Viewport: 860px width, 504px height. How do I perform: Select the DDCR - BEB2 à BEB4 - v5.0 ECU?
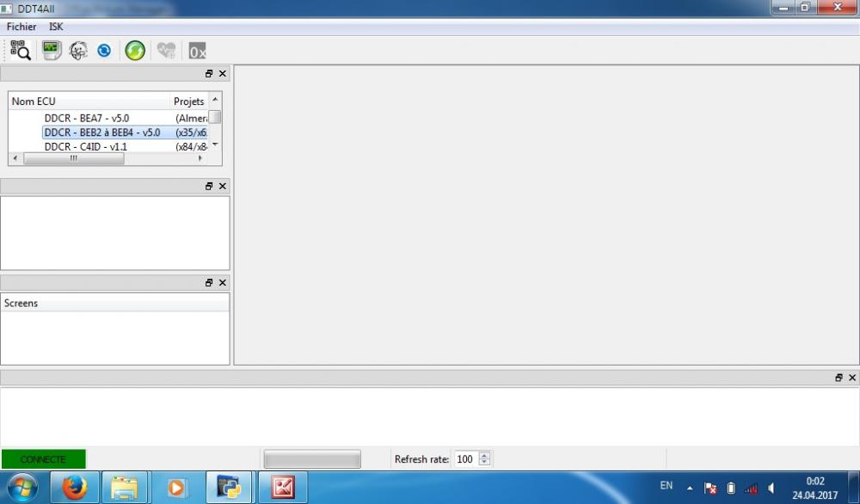pyautogui.click(x=102, y=132)
